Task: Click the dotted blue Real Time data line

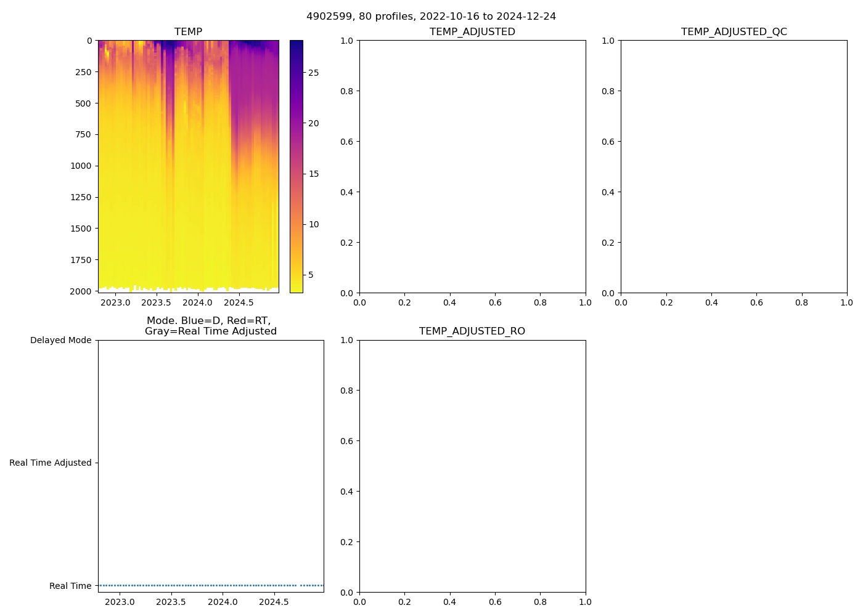Action: [x=210, y=585]
